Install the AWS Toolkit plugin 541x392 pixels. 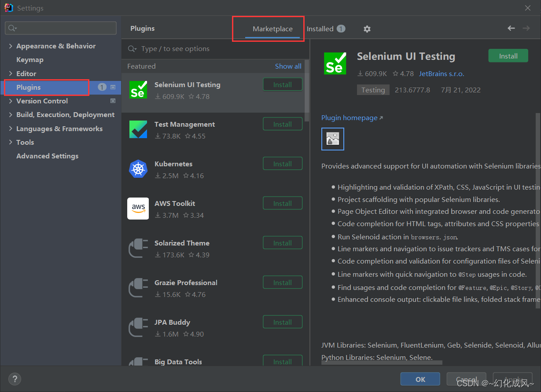coord(283,203)
